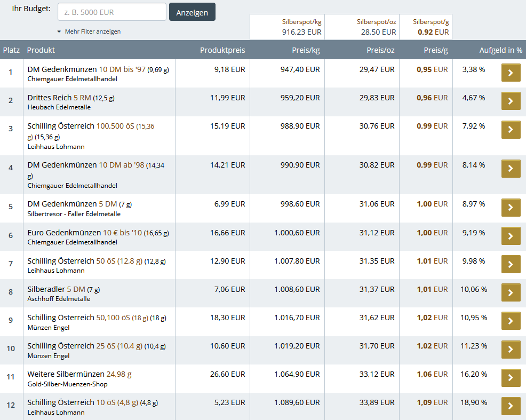The image size is (526, 420).
Task: Click Preis/kg 959,20 EUR cell
Action: pyautogui.click(x=300, y=98)
